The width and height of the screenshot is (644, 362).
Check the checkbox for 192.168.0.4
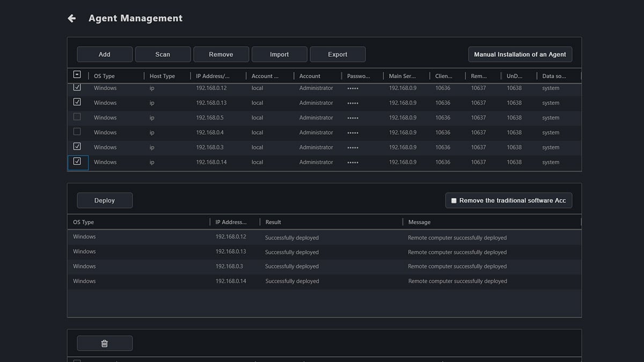pyautogui.click(x=77, y=132)
